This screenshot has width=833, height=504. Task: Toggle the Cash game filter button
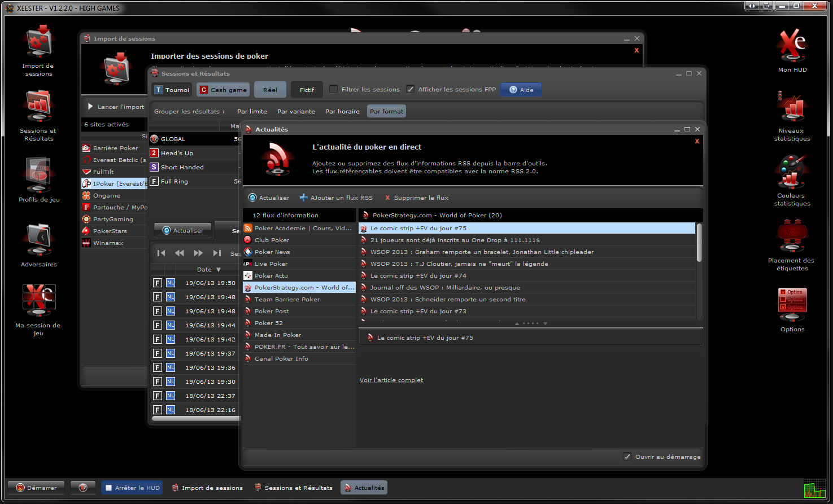[x=223, y=90]
